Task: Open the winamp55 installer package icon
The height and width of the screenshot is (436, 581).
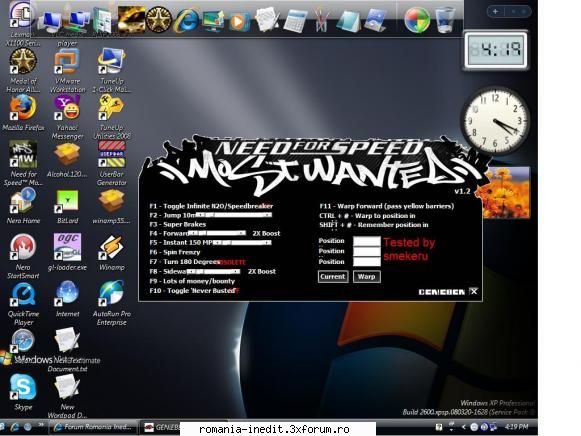Action: coord(112,206)
